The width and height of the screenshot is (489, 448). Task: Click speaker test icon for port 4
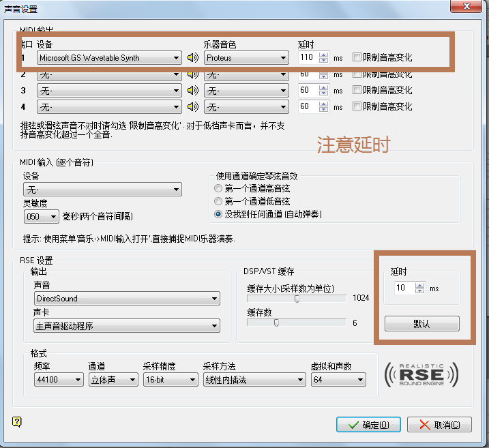click(193, 106)
